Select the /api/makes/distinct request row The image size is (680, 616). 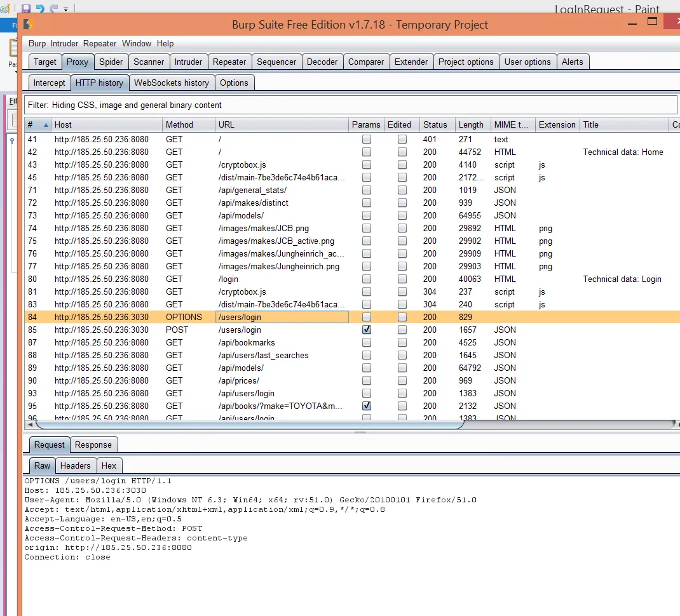[352, 203]
